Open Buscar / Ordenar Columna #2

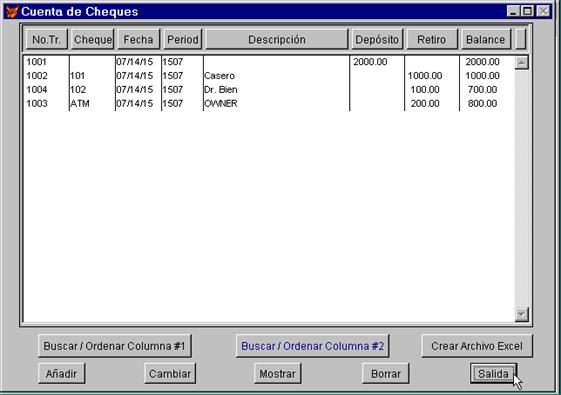click(312, 346)
